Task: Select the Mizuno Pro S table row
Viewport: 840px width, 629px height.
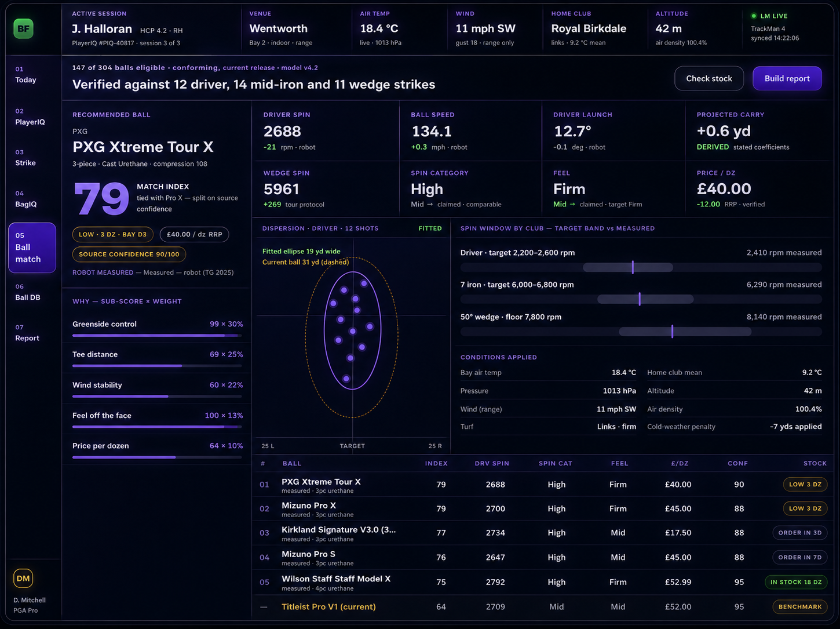Action: tap(543, 557)
